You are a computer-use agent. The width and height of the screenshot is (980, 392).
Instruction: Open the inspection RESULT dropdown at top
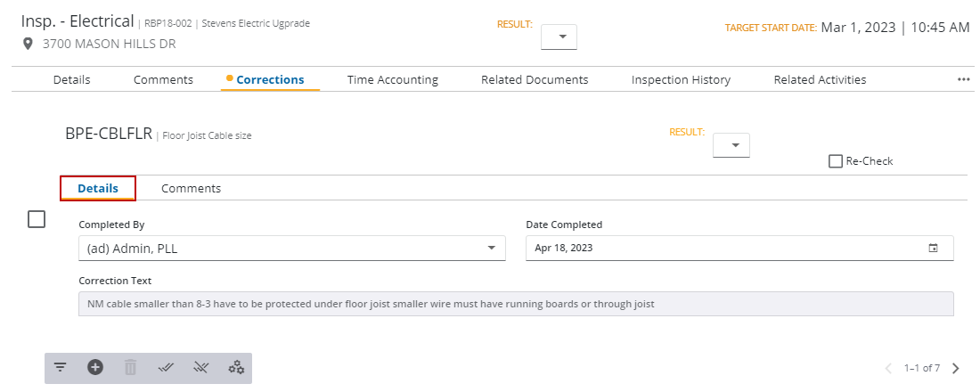(x=559, y=37)
